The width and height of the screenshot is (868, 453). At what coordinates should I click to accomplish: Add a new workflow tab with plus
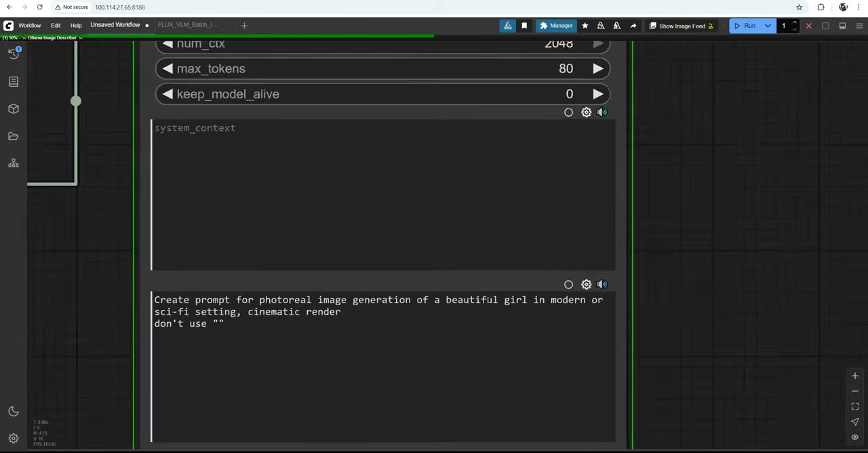tap(244, 26)
